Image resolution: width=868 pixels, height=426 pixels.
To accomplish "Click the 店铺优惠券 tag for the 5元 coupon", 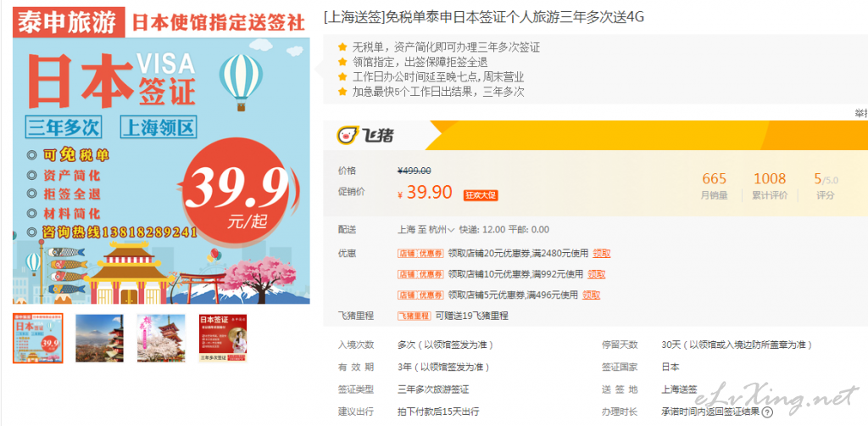I will click(x=420, y=294).
